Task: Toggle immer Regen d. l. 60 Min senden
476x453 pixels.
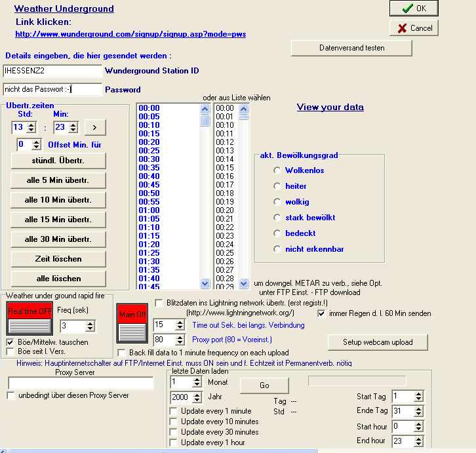Action: (x=321, y=313)
